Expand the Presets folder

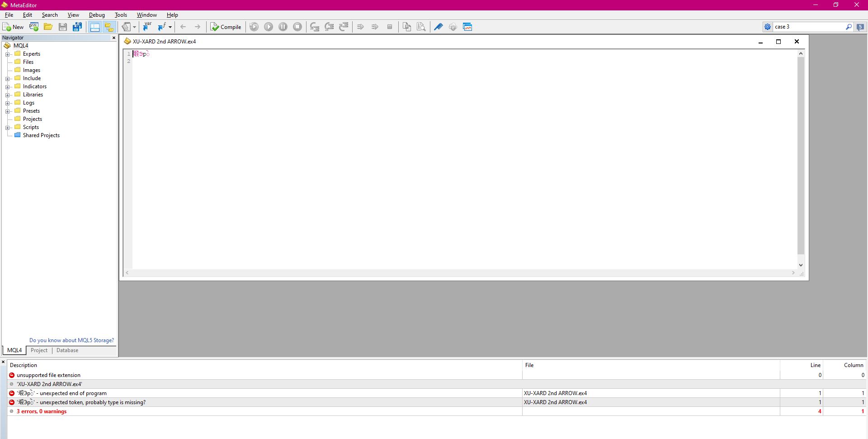point(7,111)
